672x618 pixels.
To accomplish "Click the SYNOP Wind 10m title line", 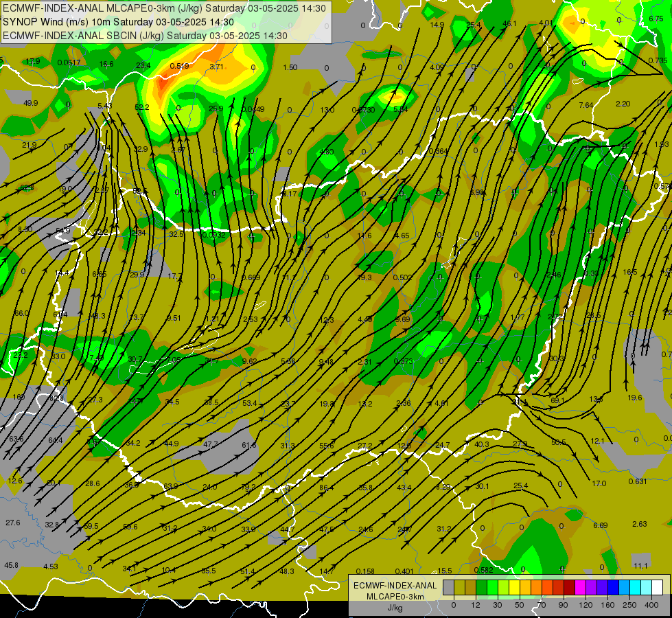I will click(x=118, y=22).
